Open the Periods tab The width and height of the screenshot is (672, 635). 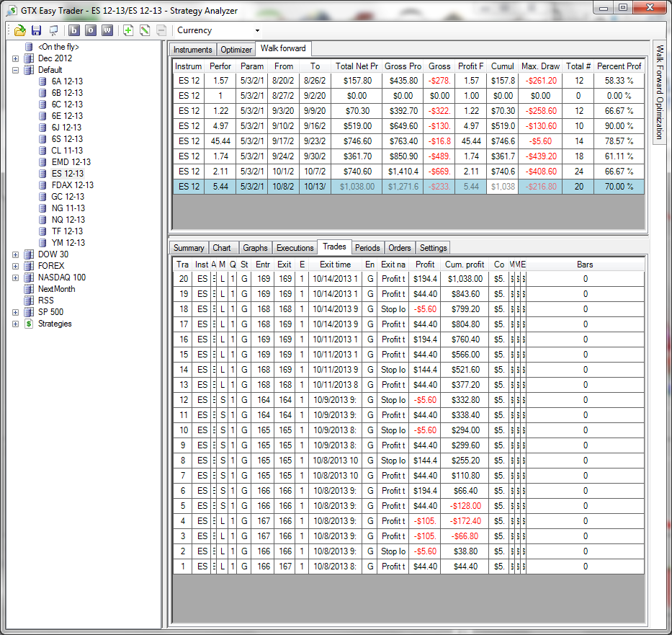(x=367, y=248)
